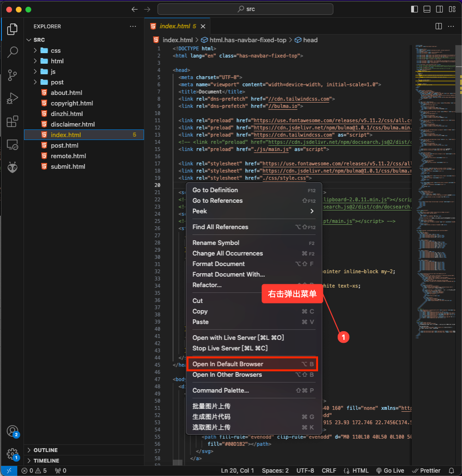
Task: Select Format Document from context menu
Action: 218,264
